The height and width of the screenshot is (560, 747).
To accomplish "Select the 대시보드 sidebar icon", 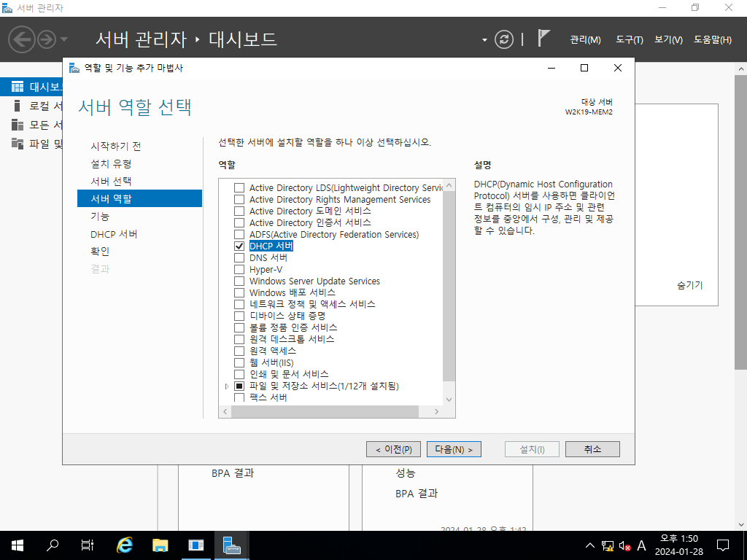I will 18,87.
